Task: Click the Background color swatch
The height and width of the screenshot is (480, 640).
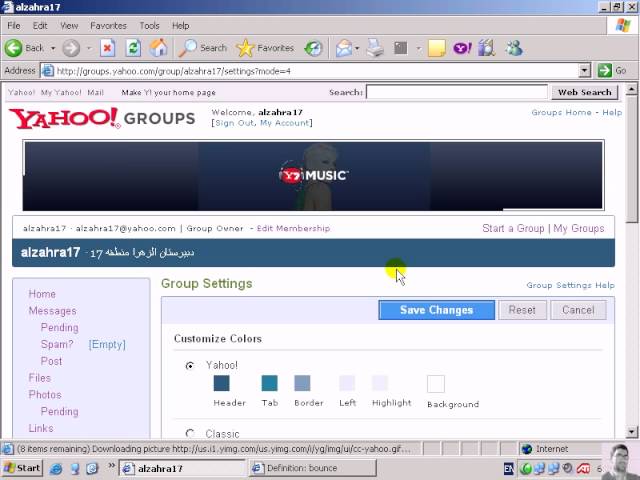Action: pyautogui.click(x=436, y=384)
